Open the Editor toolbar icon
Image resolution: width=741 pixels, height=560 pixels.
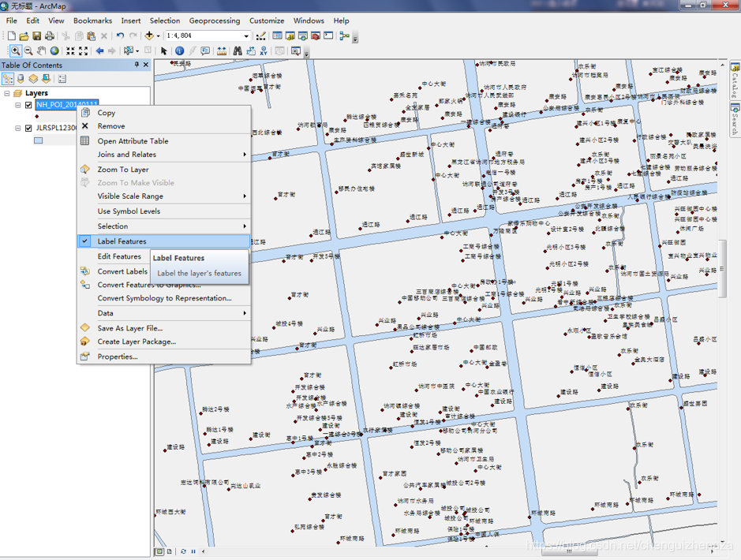[260, 35]
